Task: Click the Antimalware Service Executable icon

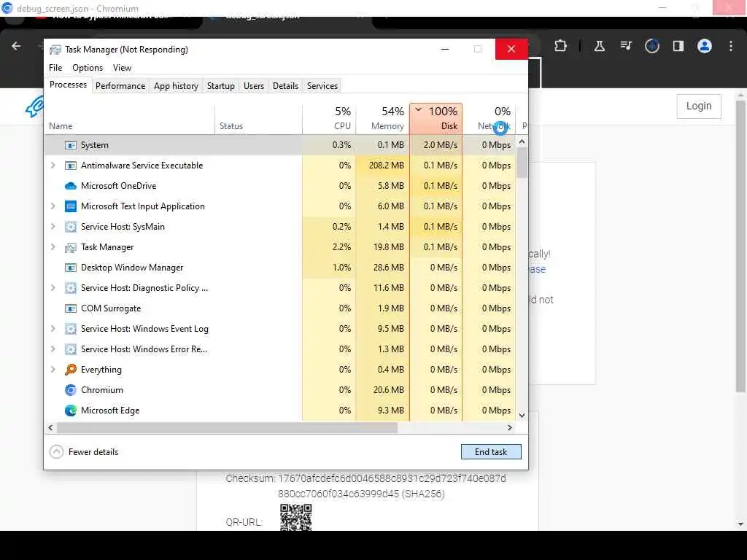Action: (71, 166)
